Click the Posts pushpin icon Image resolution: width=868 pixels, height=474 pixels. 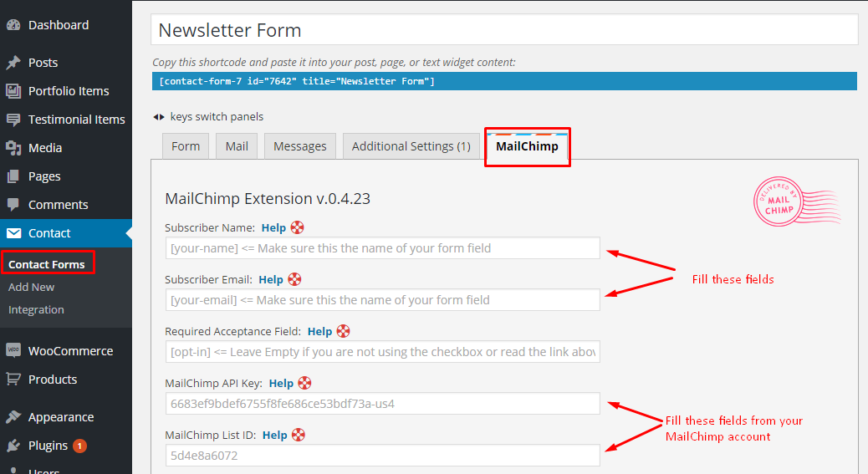[x=13, y=63]
